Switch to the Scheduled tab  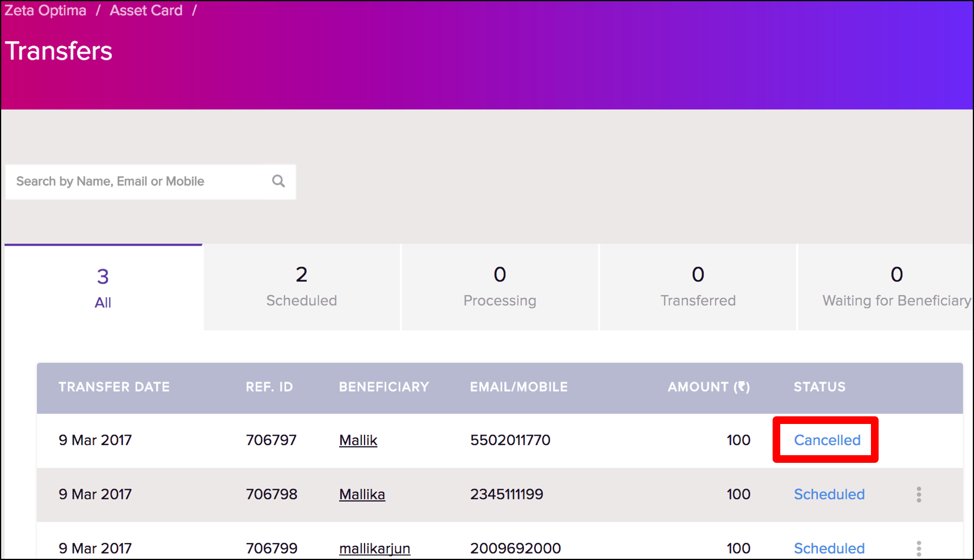pyautogui.click(x=302, y=287)
